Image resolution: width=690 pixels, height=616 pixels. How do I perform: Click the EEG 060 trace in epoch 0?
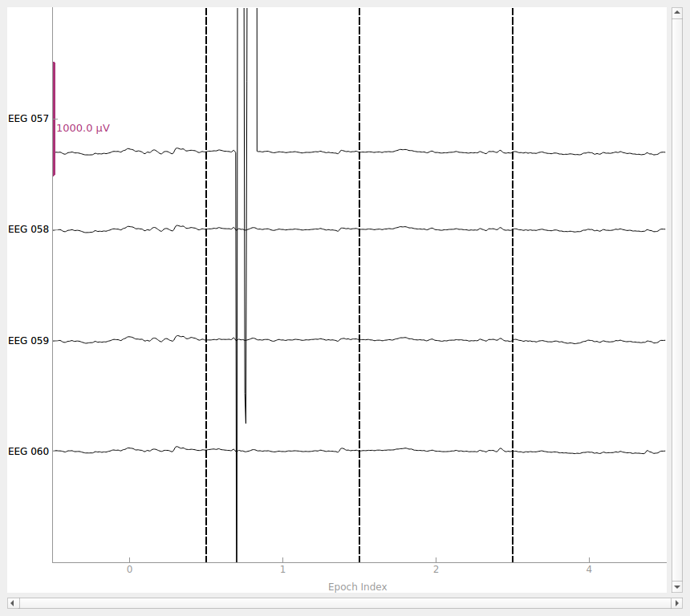pyautogui.click(x=129, y=450)
